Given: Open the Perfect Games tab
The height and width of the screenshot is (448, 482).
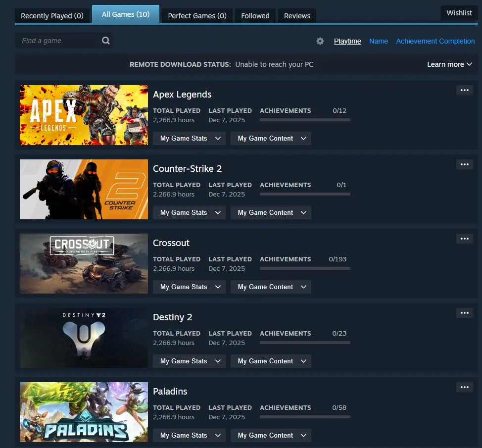Looking at the screenshot, I should click(197, 16).
